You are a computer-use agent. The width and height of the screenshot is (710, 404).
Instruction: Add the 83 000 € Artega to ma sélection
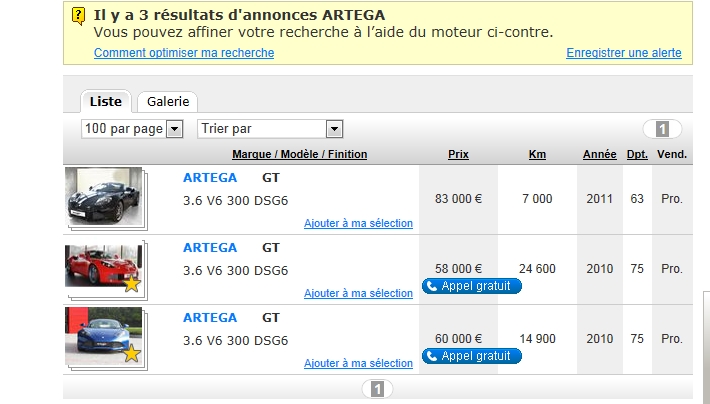(358, 223)
